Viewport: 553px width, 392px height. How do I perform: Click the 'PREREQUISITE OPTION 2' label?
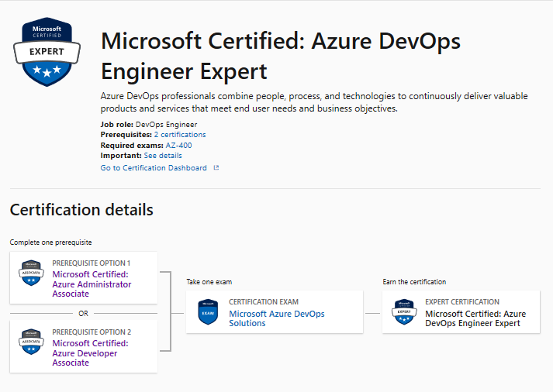[92, 332]
